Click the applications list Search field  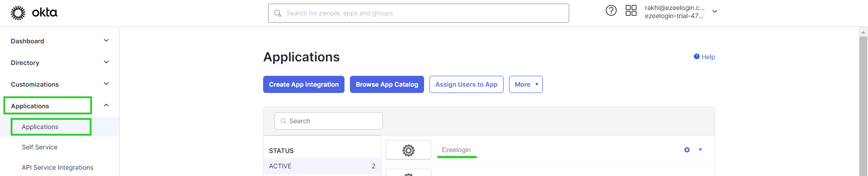[x=329, y=121]
